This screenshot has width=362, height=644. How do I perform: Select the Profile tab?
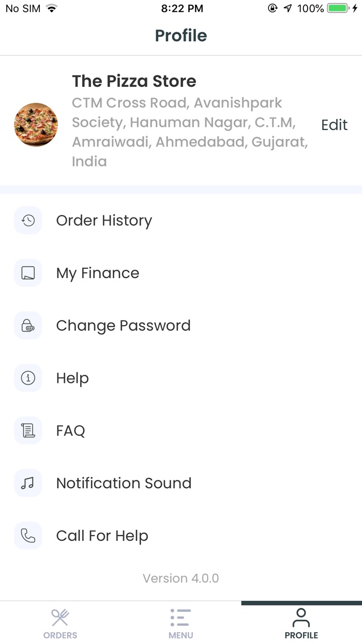pyautogui.click(x=301, y=623)
